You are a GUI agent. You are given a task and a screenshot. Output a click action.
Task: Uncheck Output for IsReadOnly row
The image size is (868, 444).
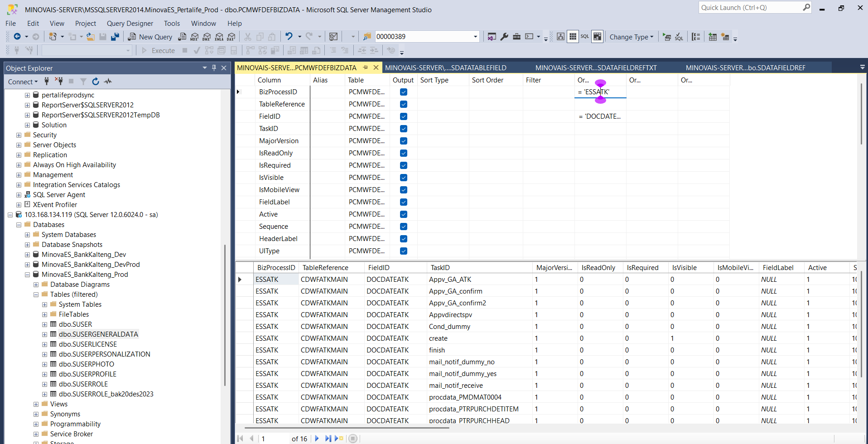(x=404, y=153)
